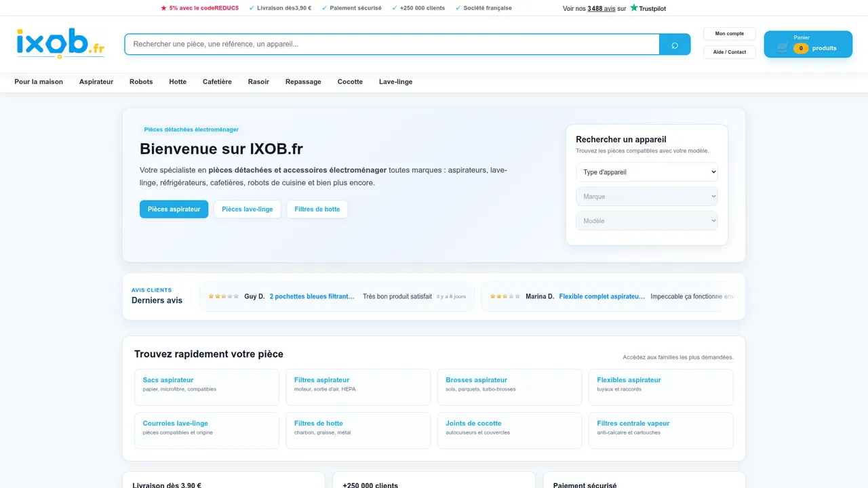Open the Joints de cocotte category card
Screen dimensions: 868x488
click(509, 430)
